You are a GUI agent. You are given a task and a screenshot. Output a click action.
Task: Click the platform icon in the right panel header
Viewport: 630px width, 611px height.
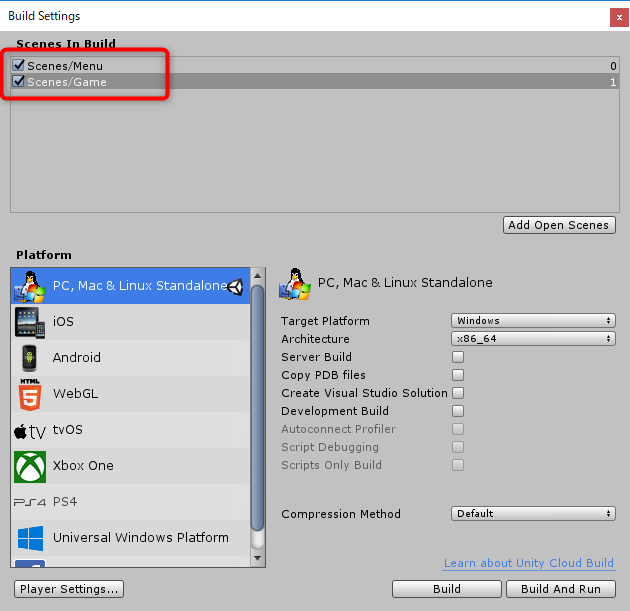coord(295,284)
